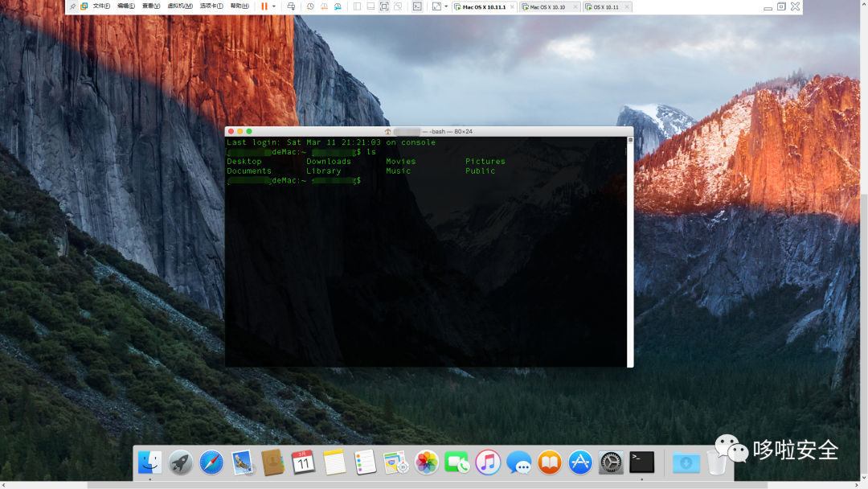Open Finder from the Dock
868x489 pixels.
point(149,462)
